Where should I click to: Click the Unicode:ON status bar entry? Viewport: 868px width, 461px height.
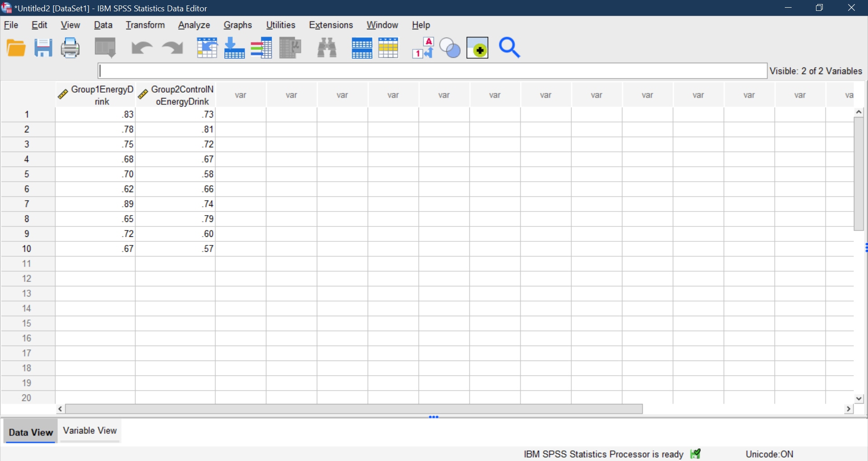[x=769, y=454]
